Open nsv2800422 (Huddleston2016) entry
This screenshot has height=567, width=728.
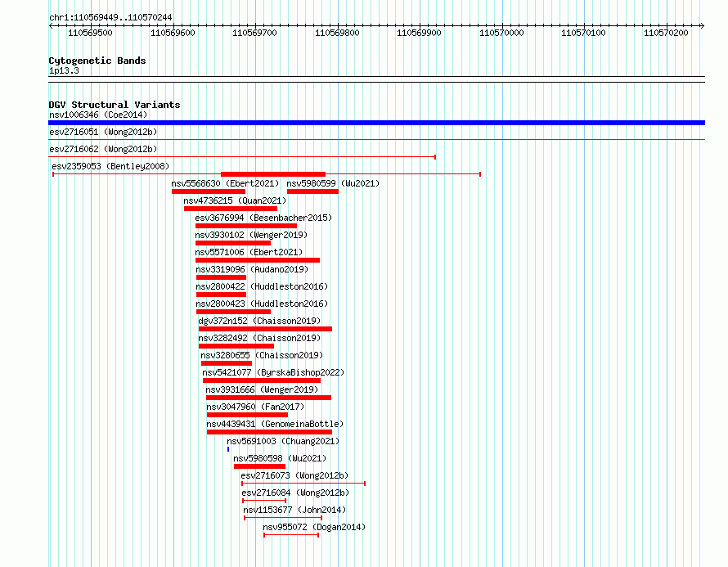[262, 286]
